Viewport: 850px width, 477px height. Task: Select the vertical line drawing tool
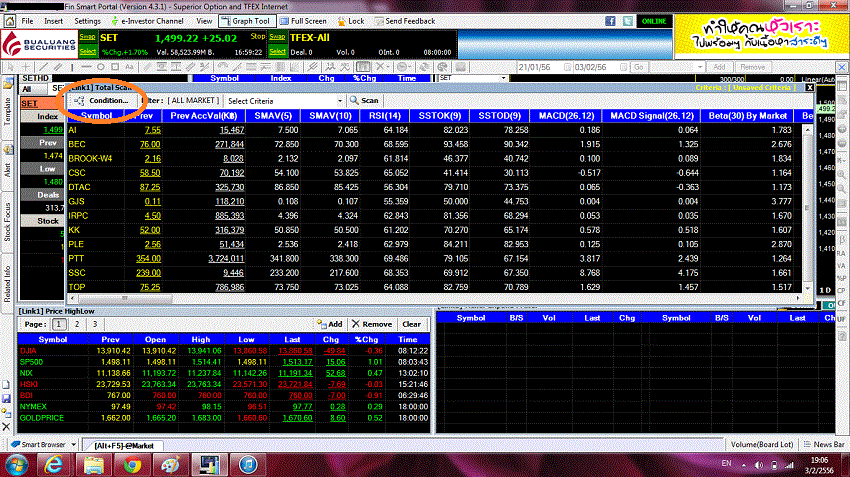point(72,67)
